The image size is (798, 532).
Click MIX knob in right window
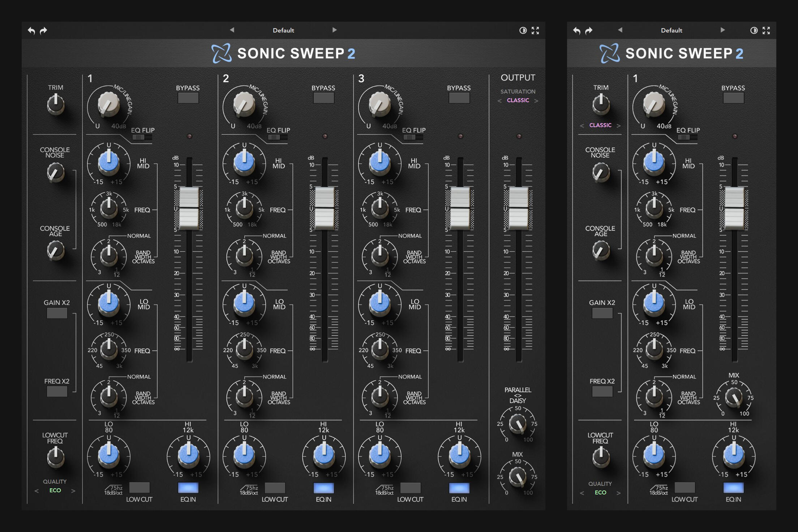(734, 398)
